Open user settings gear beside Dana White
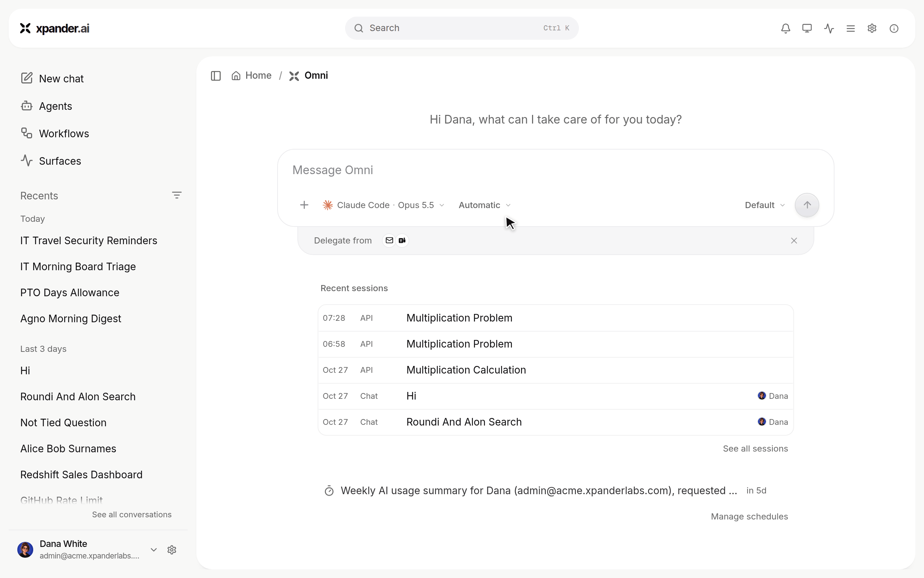Viewport: 924px width, 578px height. (x=172, y=550)
